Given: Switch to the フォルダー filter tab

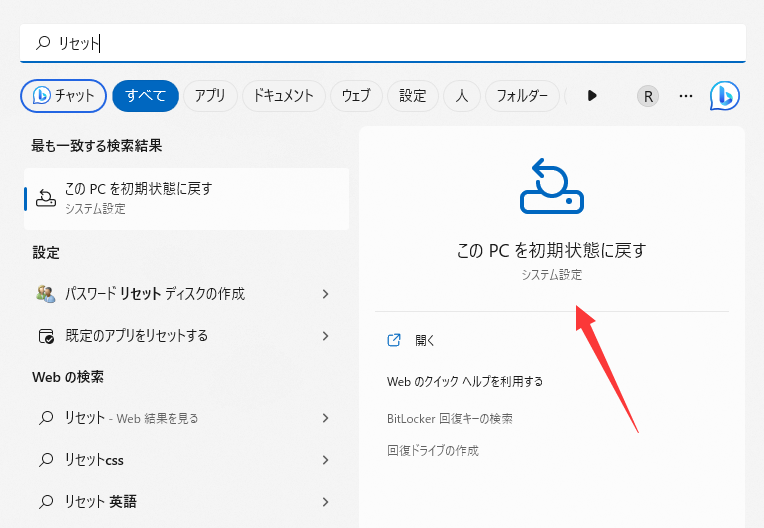Looking at the screenshot, I should click(522, 95).
